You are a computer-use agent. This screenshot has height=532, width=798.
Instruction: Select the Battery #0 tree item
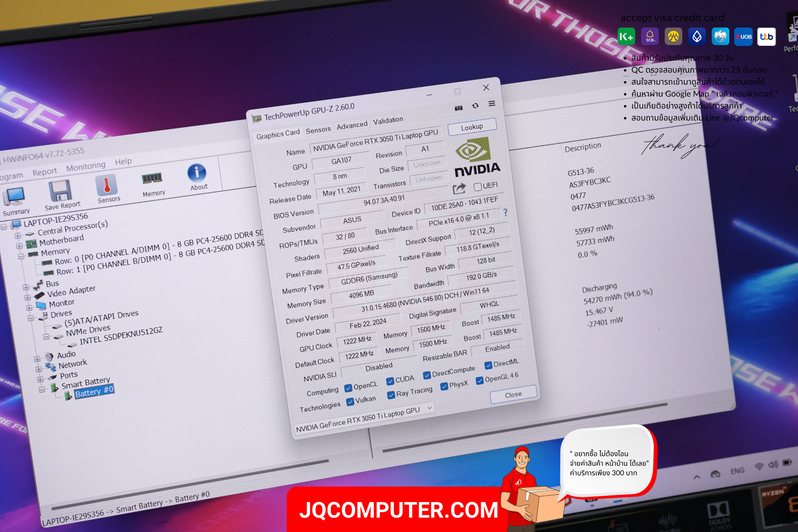[94, 391]
